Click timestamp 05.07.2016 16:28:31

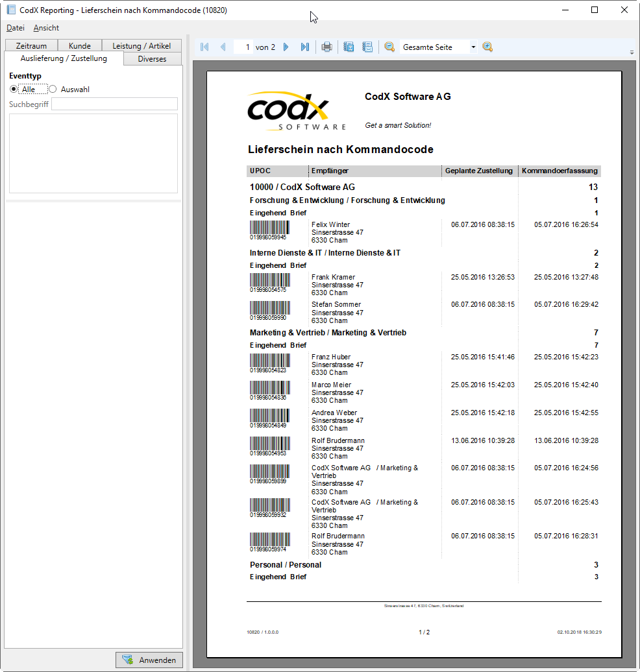tap(566, 536)
